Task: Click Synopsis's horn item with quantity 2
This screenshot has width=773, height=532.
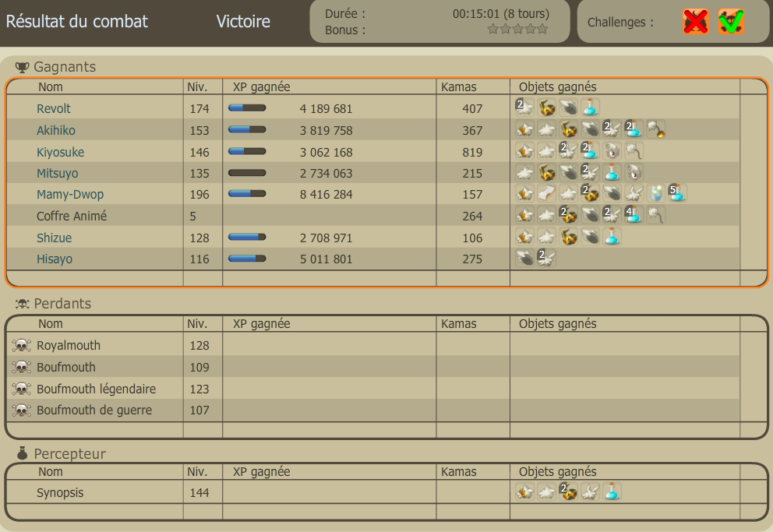Action: [x=568, y=491]
